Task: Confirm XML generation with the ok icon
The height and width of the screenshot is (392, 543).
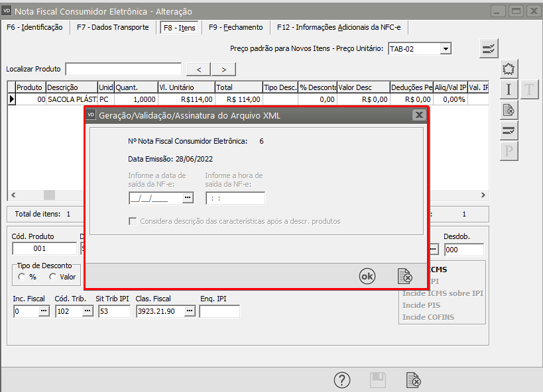Action: [x=367, y=277]
